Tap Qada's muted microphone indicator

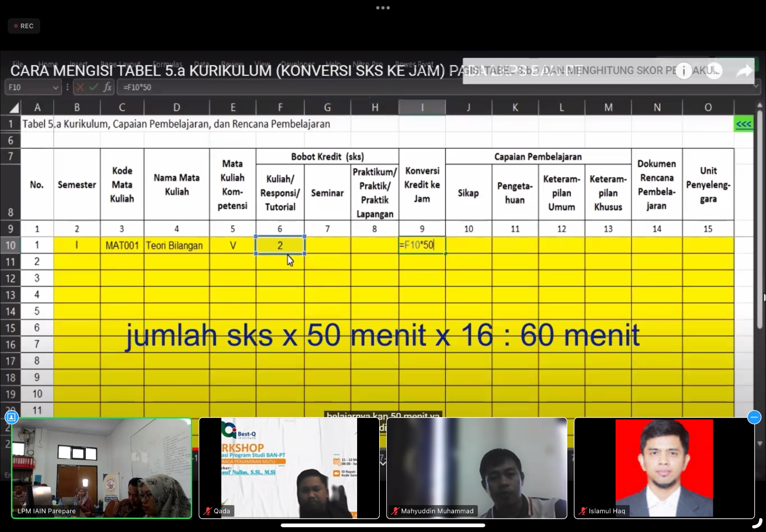(208, 511)
